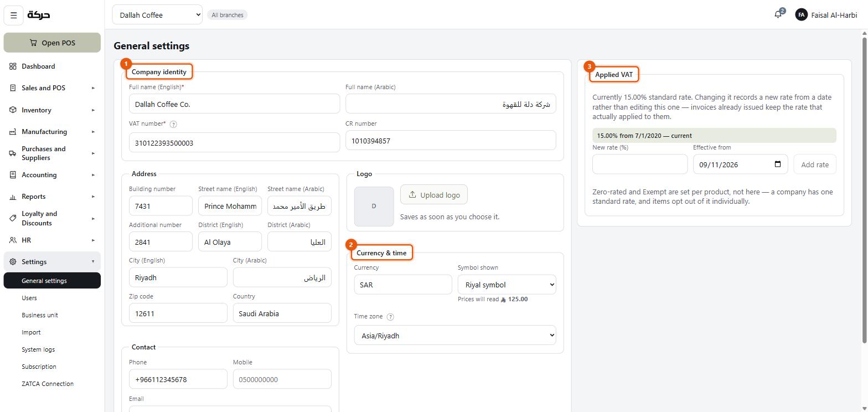This screenshot has width=868, height=412.
Task: Click the HR people icon
Action: click(x=13, y=240)
